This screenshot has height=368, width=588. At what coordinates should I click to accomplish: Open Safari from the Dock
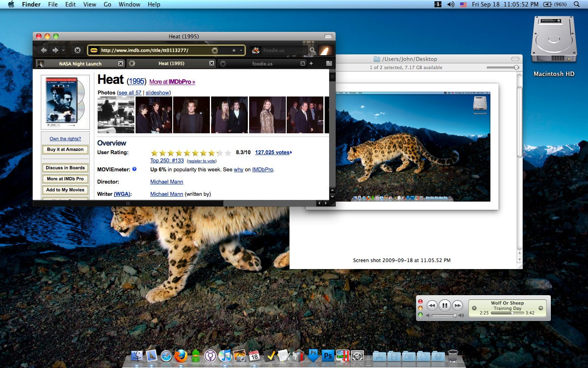coord(166,356)
